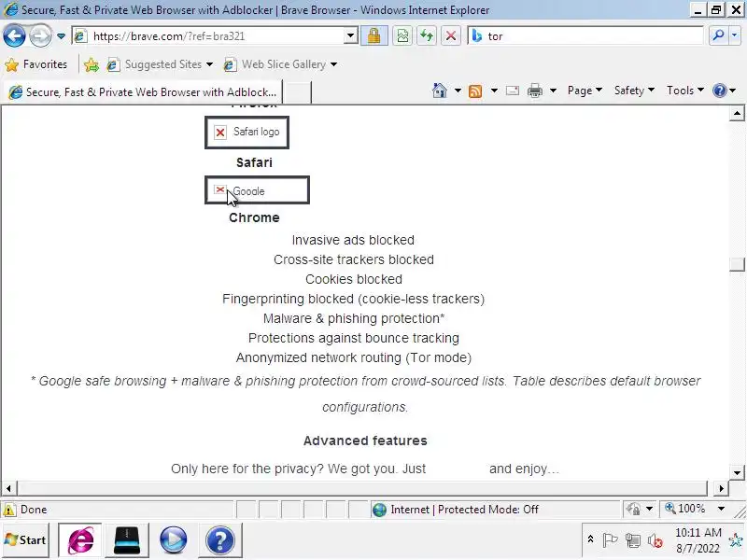Click the 'Advanced features' heading
747x560 pixels.
(x=365, y=441)
